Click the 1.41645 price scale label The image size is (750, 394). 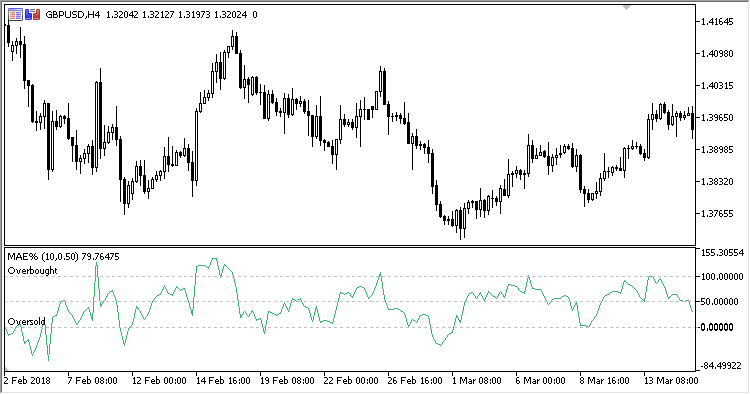point(717,22)
